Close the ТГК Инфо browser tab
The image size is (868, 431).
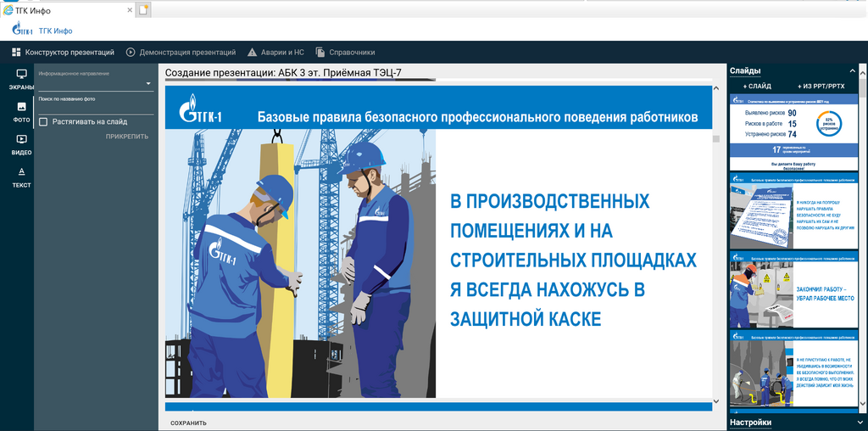tap(130, 10)
